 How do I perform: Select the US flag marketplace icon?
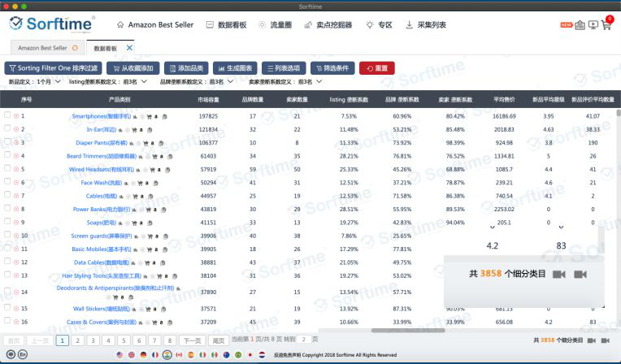point(119,354)
